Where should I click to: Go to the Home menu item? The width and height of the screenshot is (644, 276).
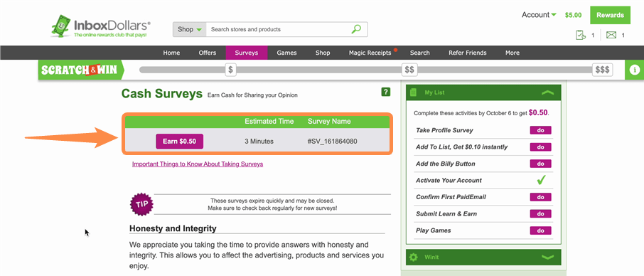click(171, 53)
